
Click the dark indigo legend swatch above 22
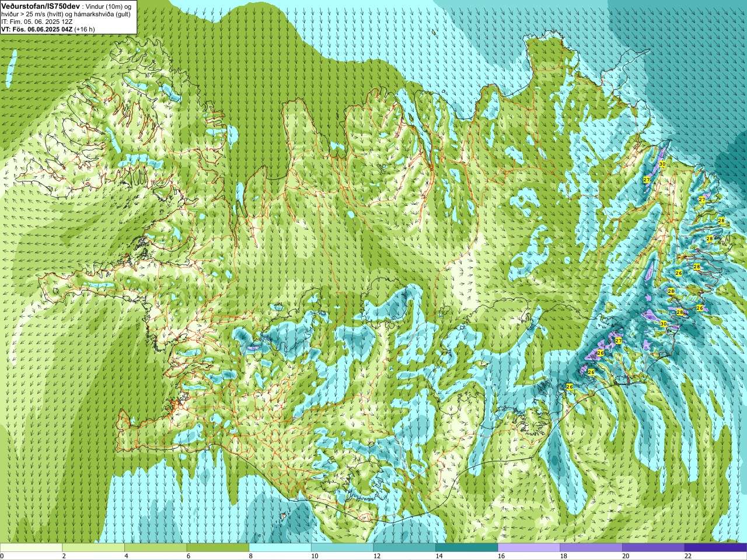pyautogui.click(x=715, y=548)
